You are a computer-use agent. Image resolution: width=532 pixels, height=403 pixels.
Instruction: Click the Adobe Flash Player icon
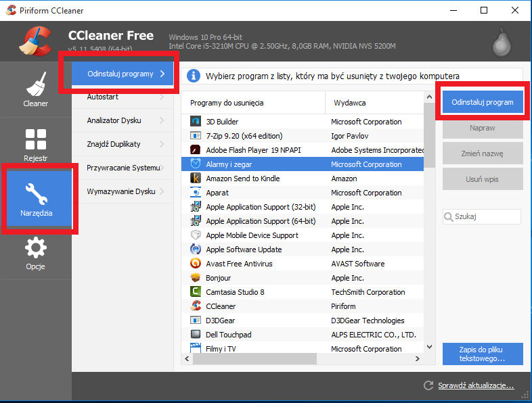pos(196,150)
